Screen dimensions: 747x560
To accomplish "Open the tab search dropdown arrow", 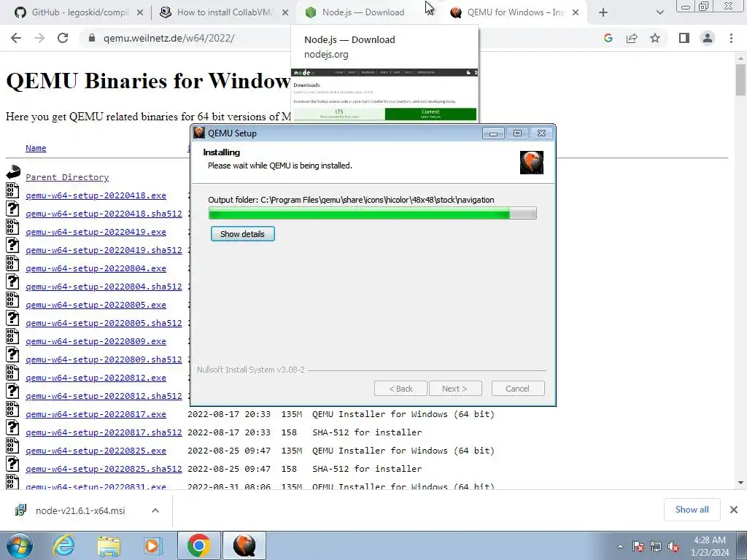I will (x=659, y=12).
